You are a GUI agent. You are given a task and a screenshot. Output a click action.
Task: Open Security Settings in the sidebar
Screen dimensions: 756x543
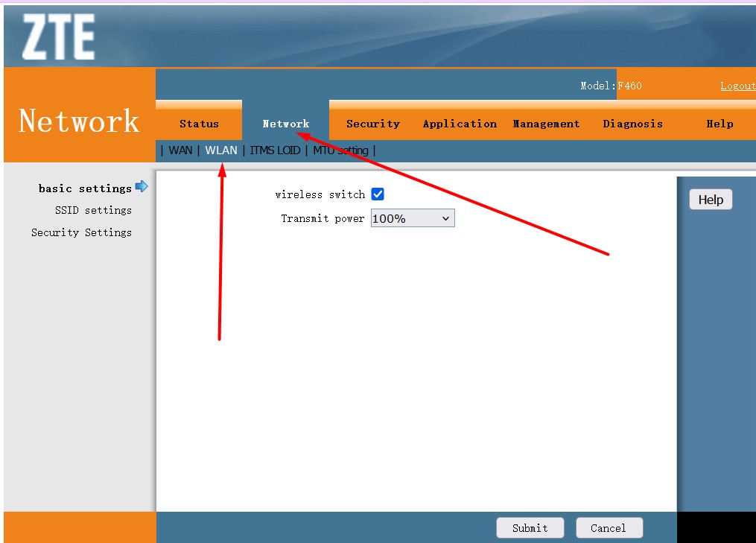[81, 232]
